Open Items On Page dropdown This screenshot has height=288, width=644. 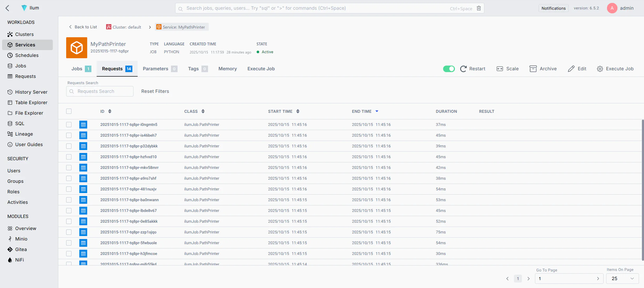(x=622, y=279)
